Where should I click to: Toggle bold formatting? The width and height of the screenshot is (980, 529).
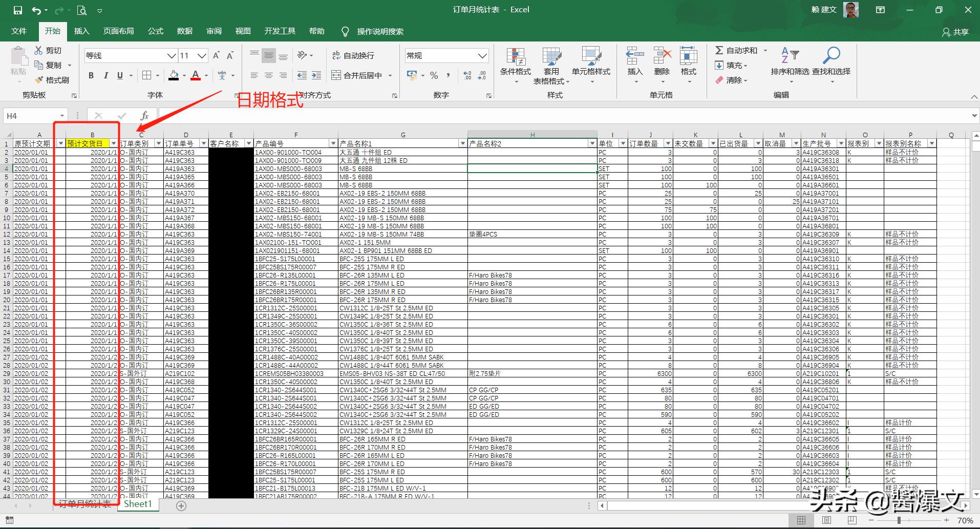91,75
